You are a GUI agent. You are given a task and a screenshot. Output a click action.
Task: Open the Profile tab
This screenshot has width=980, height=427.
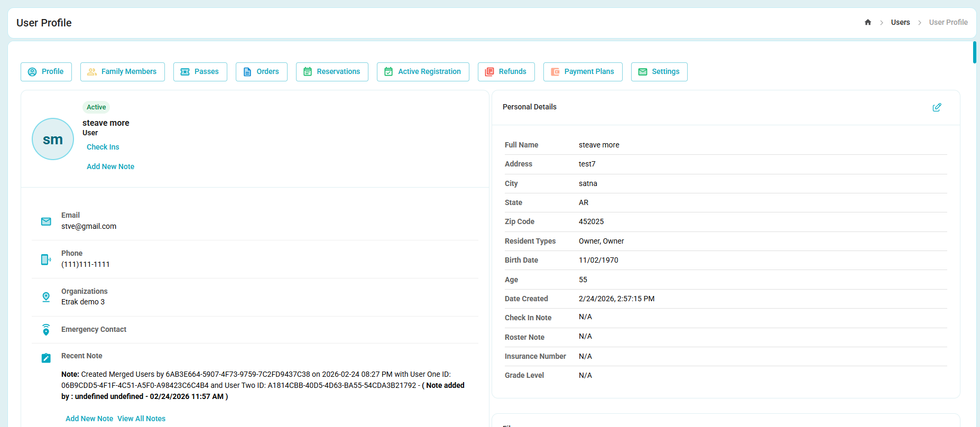pos(46,72)
